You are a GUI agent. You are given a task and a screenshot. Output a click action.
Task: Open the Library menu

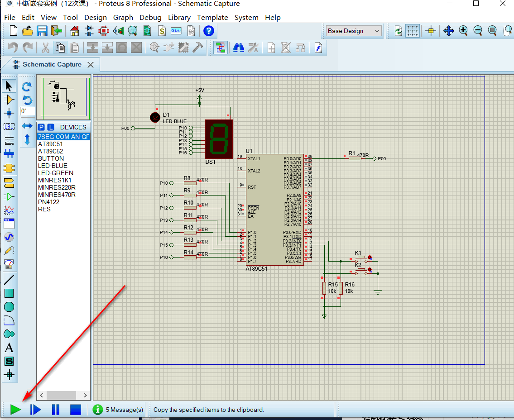(x=179, y=17)
